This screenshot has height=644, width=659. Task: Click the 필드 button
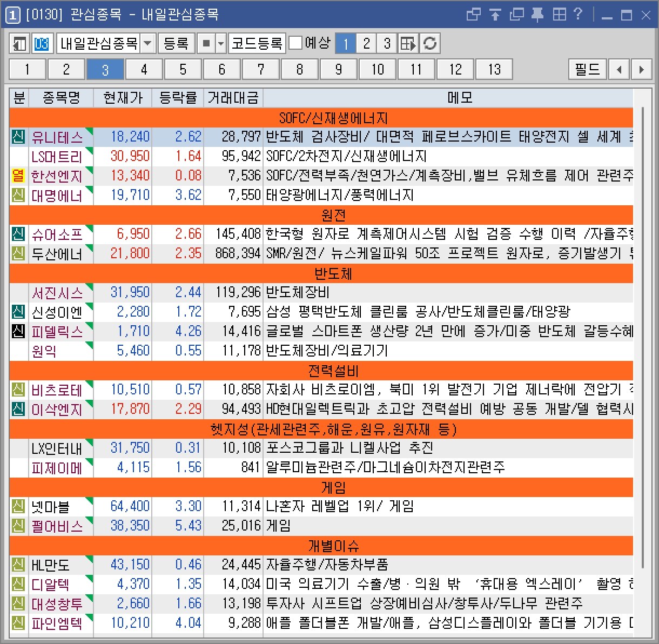tap(587, 69)
